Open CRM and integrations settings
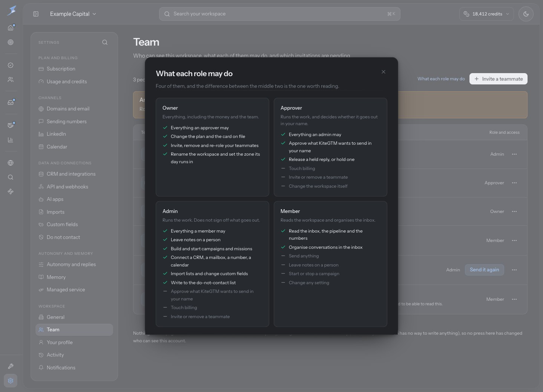Image resolution: width=543 pixels, height=392 pixels. coord(74,174)
